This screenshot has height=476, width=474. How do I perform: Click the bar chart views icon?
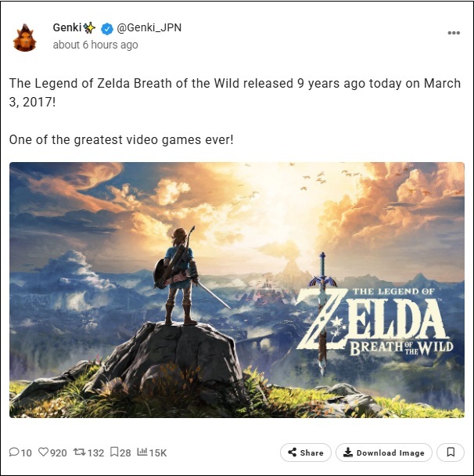(142, 452)
